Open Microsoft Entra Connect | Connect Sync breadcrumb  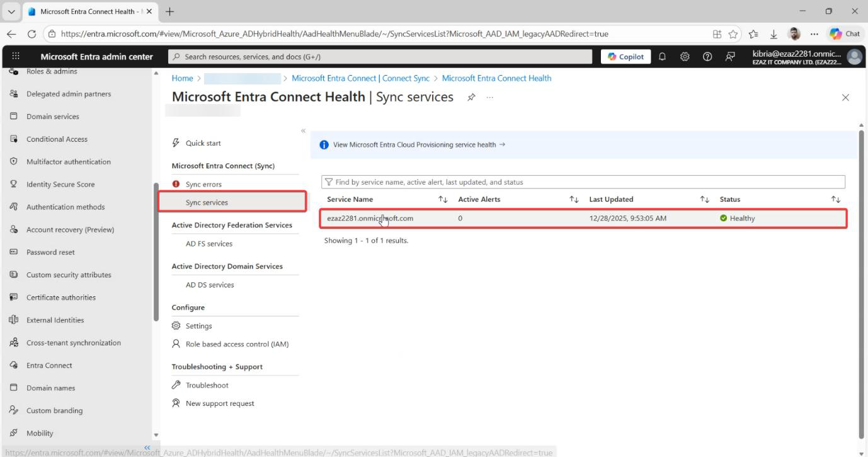coord(360,78)
